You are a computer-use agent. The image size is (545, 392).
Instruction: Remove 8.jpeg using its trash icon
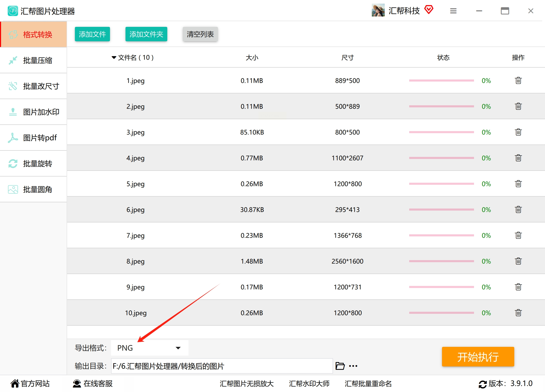tap(518, 261)
